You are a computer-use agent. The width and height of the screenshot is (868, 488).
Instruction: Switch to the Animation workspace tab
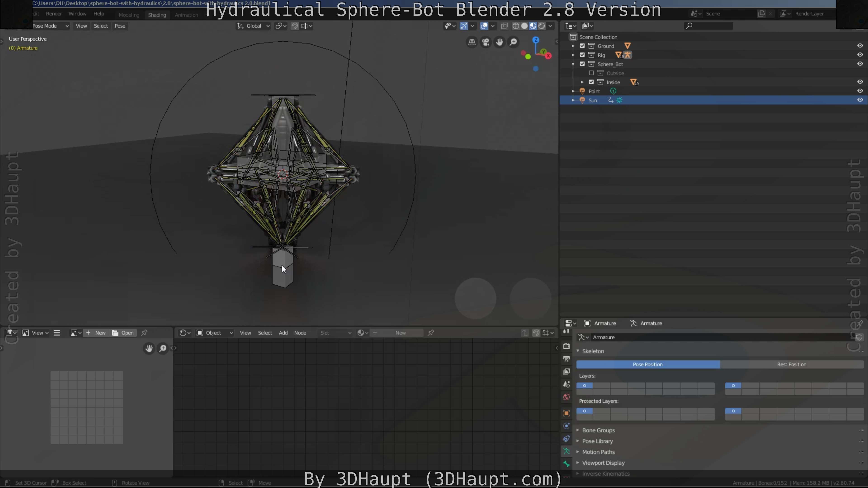(x=186, y=15)
